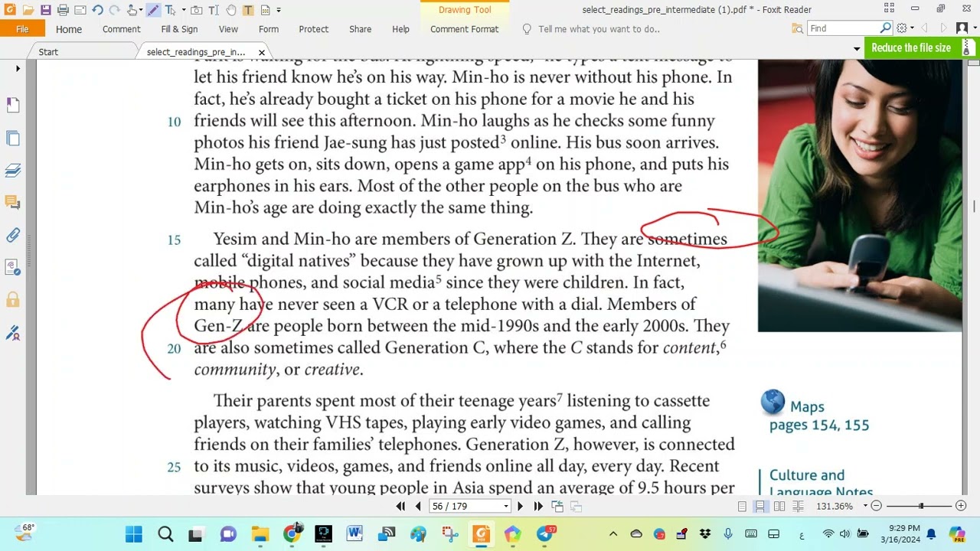Click the Open file folder icon

[28, 10]
